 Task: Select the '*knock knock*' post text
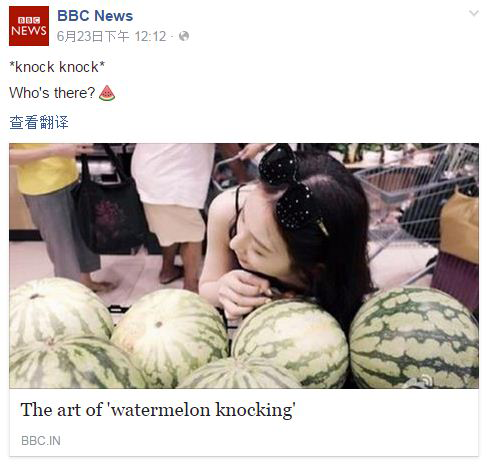coord(57,67)
